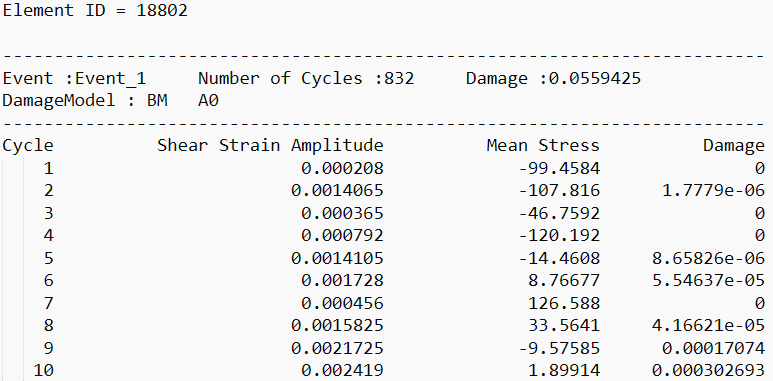Click cycle number 10 in the list
The height and width of the screenshot is (381, 773).
(43, 370)
